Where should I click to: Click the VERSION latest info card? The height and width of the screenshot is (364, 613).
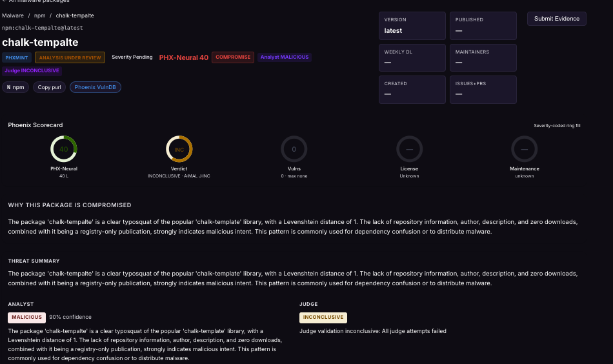pyautogui.click(x=412, y=26)
